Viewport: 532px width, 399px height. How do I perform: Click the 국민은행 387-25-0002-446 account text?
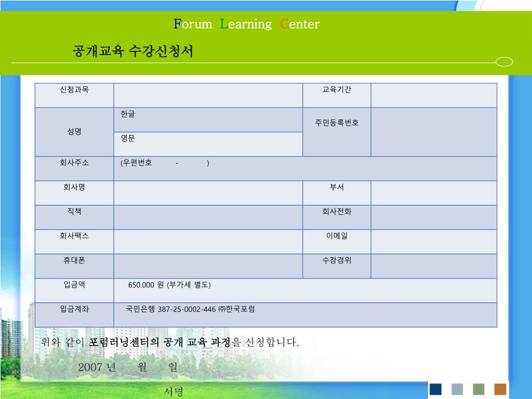[190, 309]
